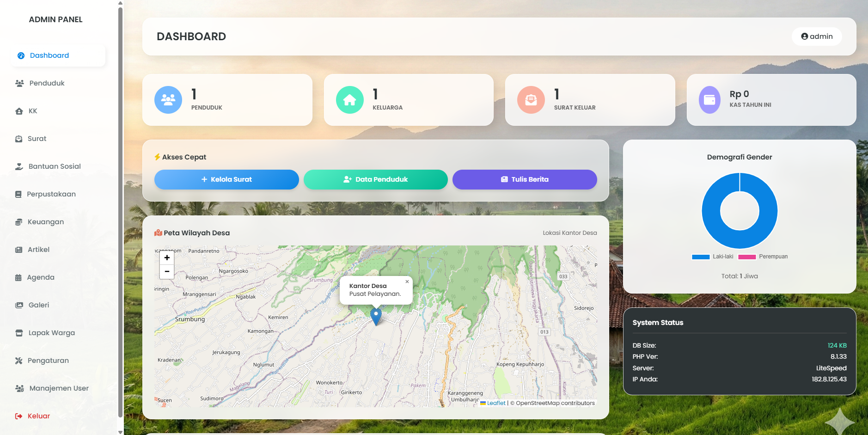Select Manajemen User in the sidebar

click(x=58, y=388)
